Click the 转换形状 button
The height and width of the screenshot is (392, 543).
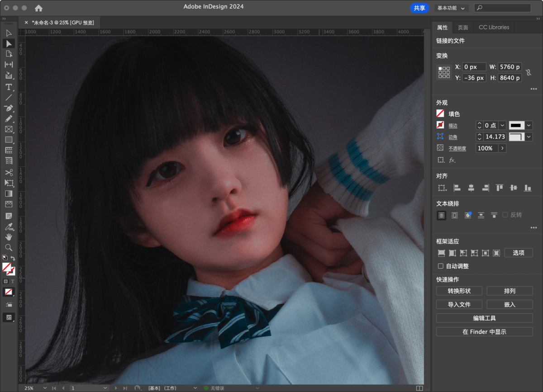[459, 291]
